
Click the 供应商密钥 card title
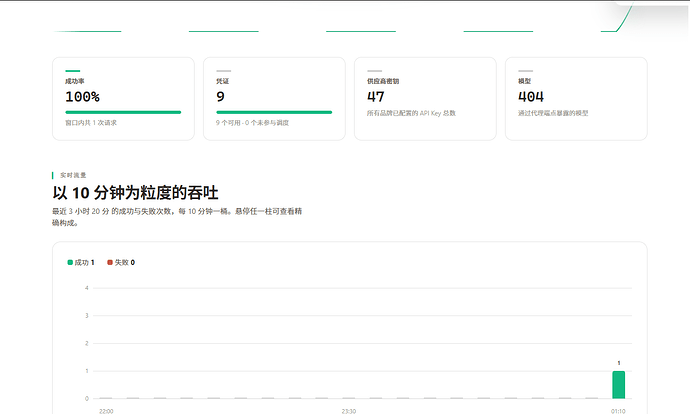[x=383, y=81]
